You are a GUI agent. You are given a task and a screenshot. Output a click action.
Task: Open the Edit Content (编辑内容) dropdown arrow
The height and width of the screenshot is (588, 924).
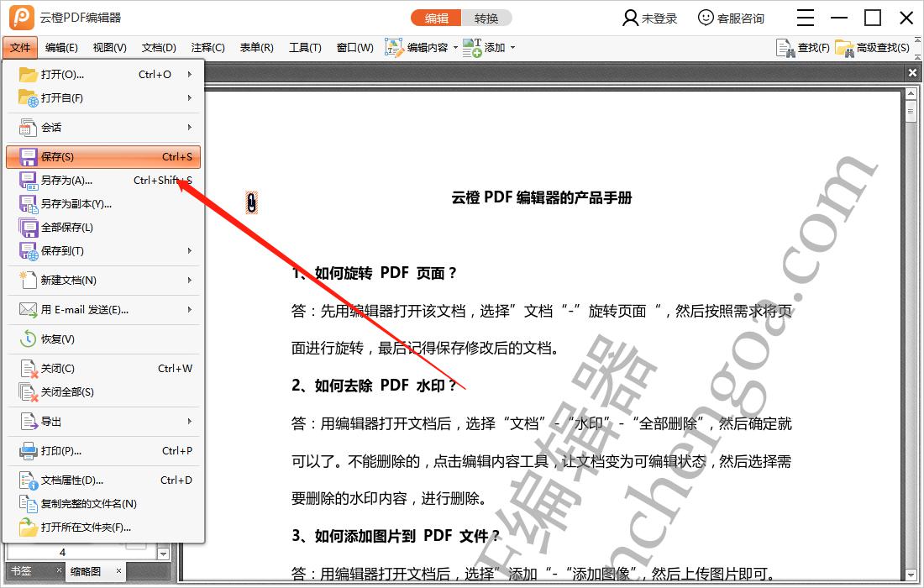click(455, 48)
